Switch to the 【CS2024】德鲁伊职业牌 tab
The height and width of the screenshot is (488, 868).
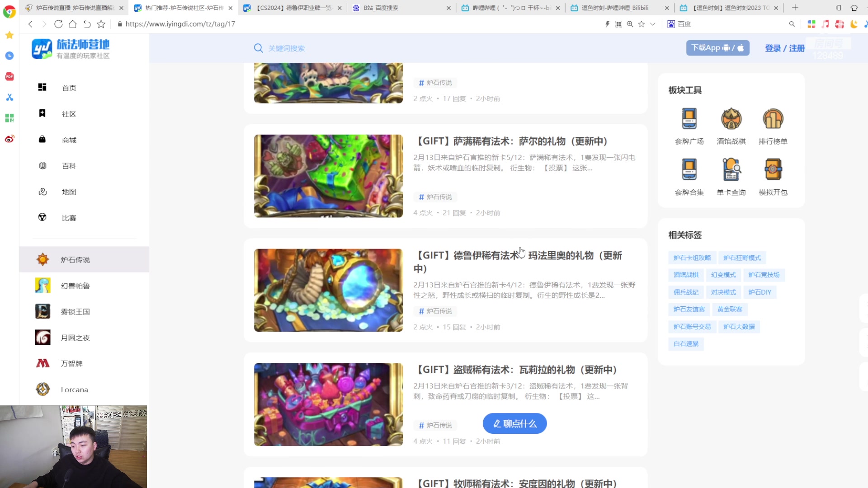pos(292,8)
